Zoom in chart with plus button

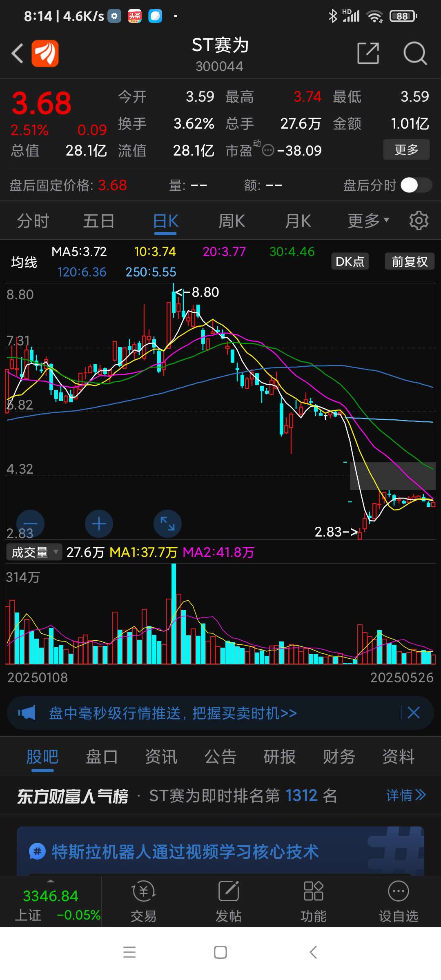click(x=99, y=523)
